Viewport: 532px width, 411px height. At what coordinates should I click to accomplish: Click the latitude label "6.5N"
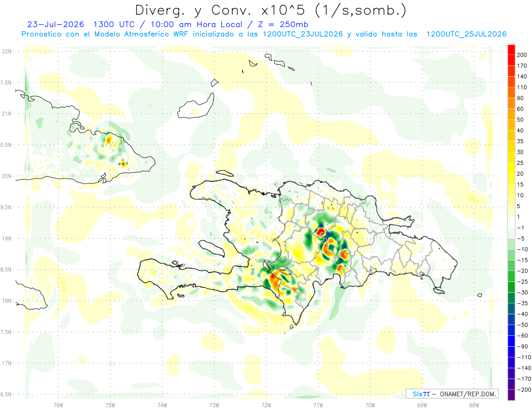6,394
